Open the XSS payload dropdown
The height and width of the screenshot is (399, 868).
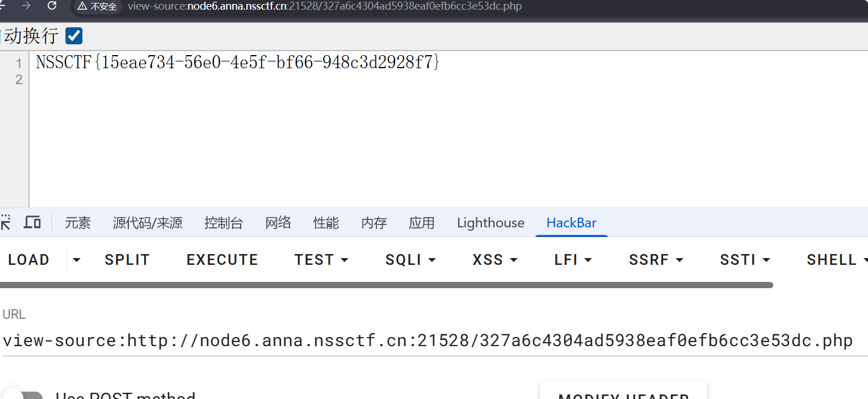click(x=495, y=260)
